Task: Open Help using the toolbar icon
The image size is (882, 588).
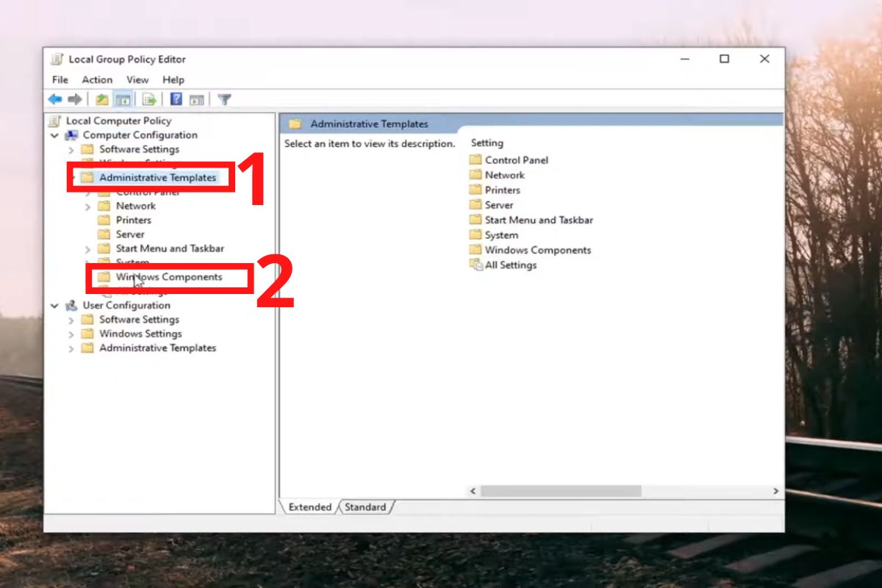Action: (x=176, y=98)
